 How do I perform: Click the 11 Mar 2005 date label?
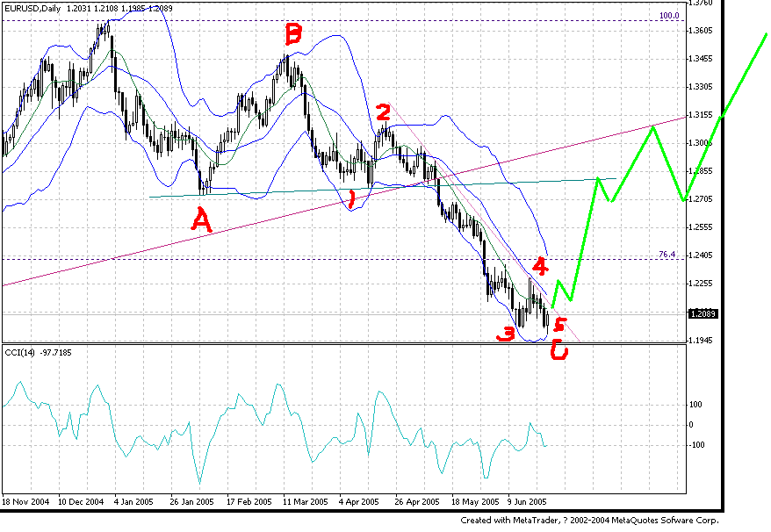(x=305, y=502)
